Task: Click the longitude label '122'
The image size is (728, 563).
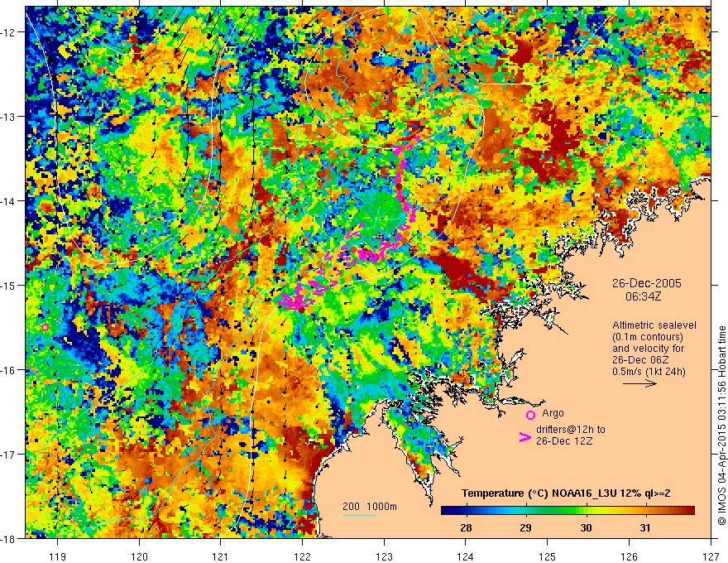Action: [302, 556]
